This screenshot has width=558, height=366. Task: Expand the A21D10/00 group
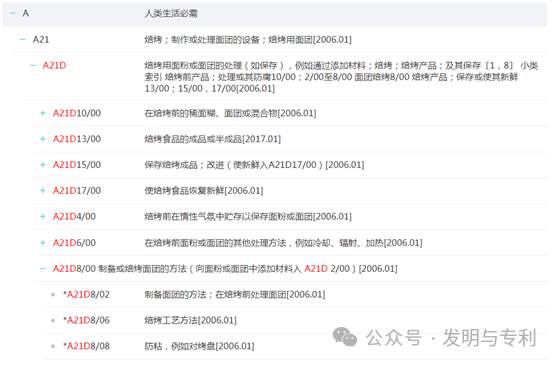(x=43, y=113)
